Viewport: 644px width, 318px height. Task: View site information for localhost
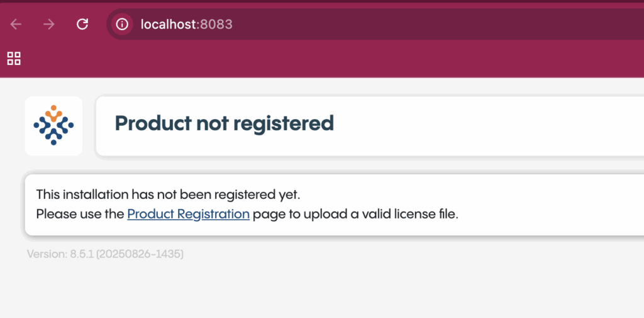(122, 25)
